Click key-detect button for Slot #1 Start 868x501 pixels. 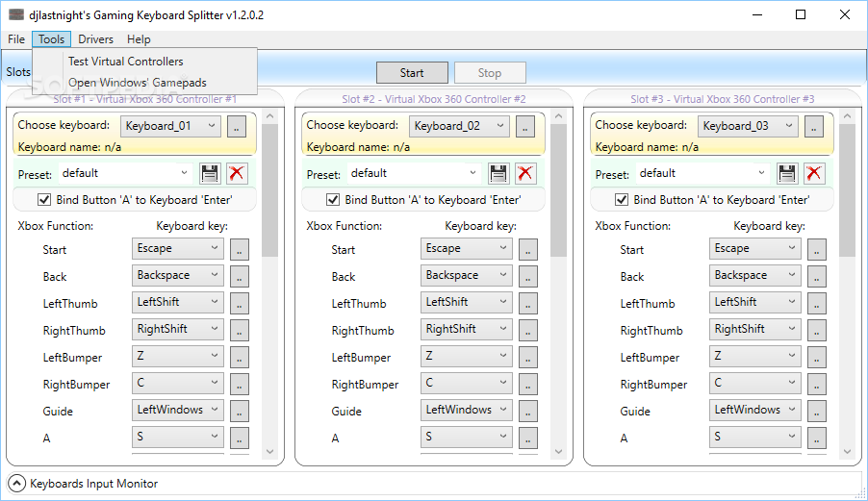tap(240, 249)
